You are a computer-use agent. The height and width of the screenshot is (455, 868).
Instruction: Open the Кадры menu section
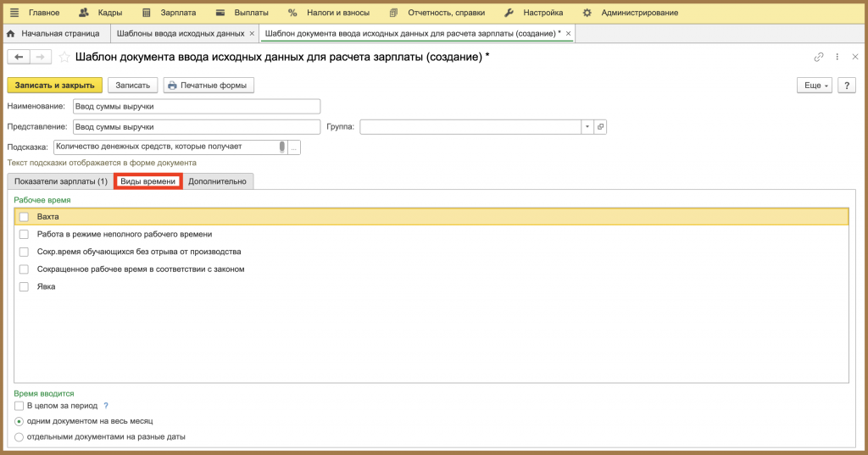109,12
